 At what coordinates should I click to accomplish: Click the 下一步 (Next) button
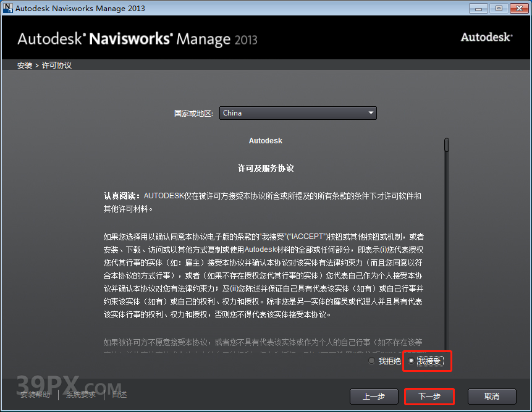pyautogui.click(x=429, y=396)
